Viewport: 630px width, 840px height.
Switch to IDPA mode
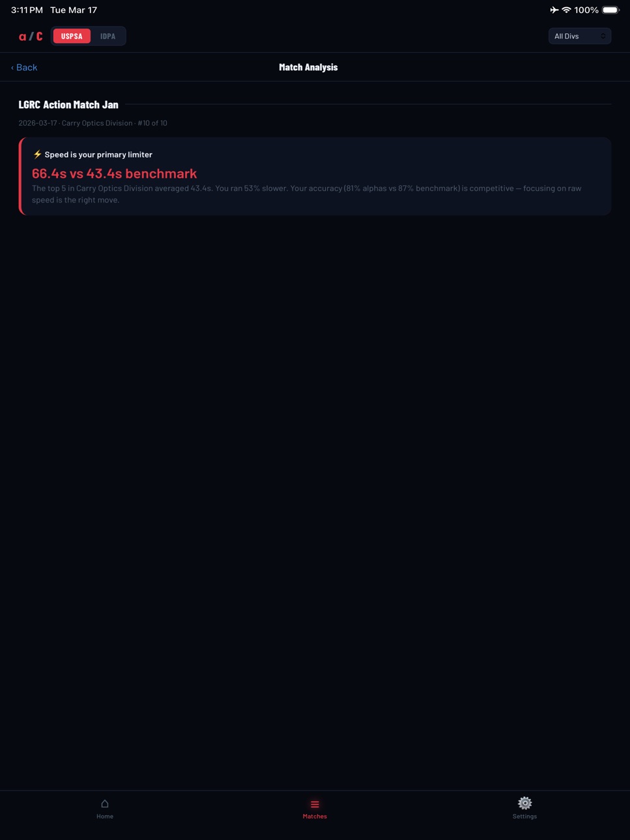[x=107, y=36]
